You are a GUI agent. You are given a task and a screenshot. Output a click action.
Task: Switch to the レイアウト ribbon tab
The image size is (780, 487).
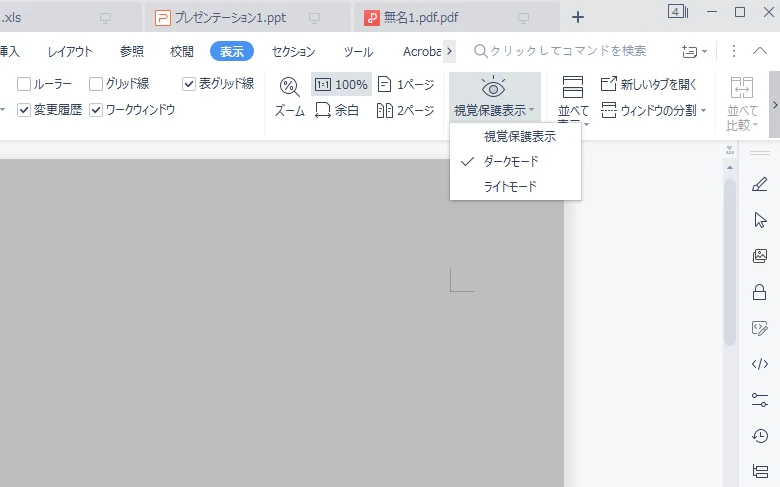[x=70, y=51]
